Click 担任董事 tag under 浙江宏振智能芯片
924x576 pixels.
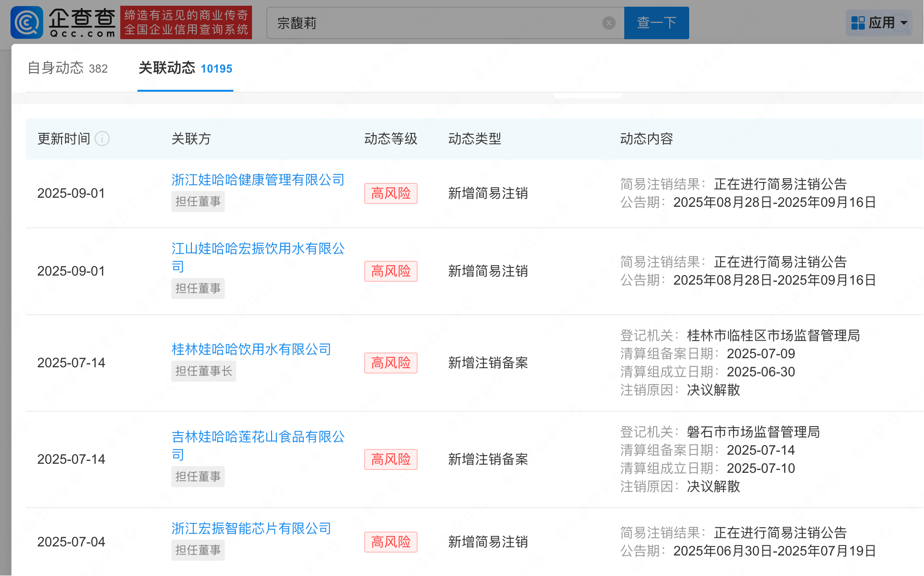198,550
